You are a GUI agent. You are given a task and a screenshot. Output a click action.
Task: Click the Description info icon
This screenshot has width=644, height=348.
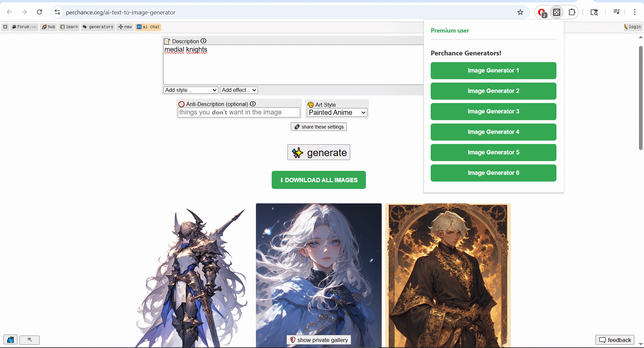point(204,41)
